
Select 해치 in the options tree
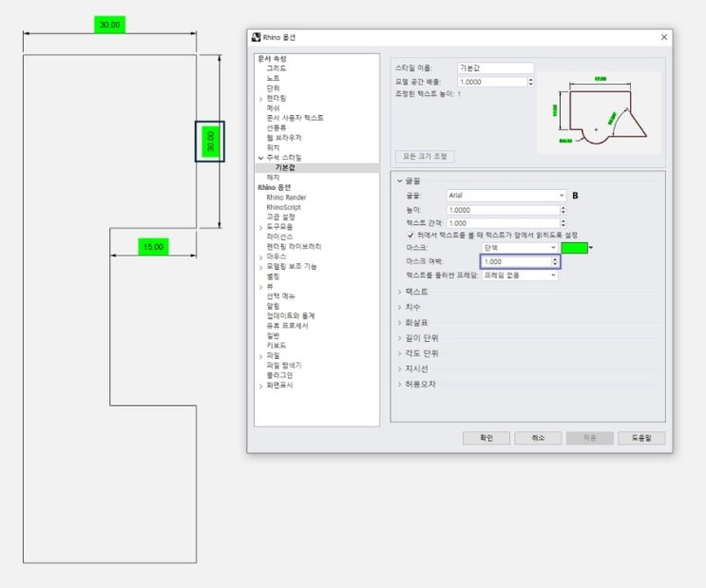click(x=273, y=178)
